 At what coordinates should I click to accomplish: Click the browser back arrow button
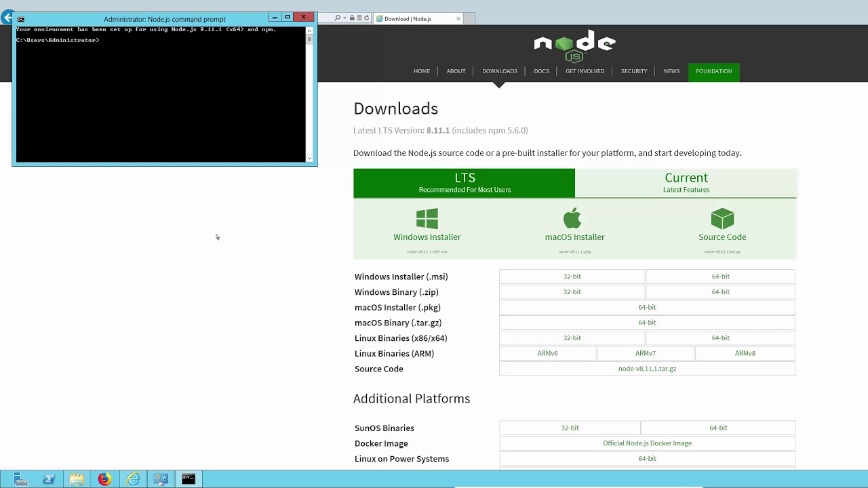pos(7,18)
